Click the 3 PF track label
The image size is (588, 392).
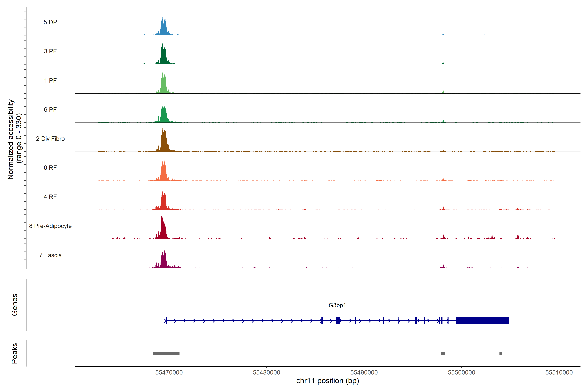[50, 51]
